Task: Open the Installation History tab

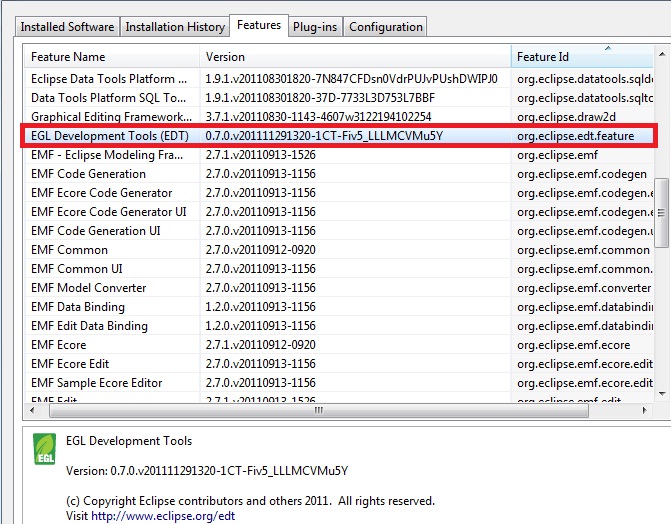Action: coord(175,27)
